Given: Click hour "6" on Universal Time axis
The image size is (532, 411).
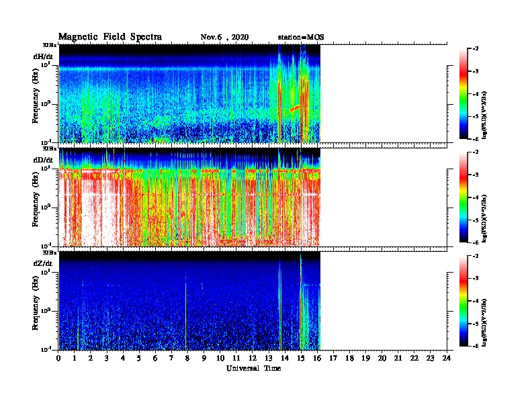Looking at the screenshot, I should point(155,359).
